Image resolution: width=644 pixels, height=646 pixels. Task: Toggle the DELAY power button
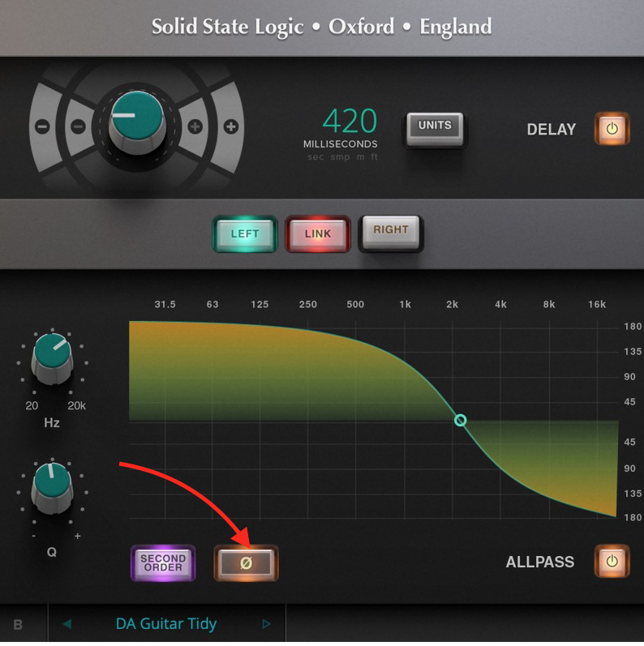(x=612, y=129)
